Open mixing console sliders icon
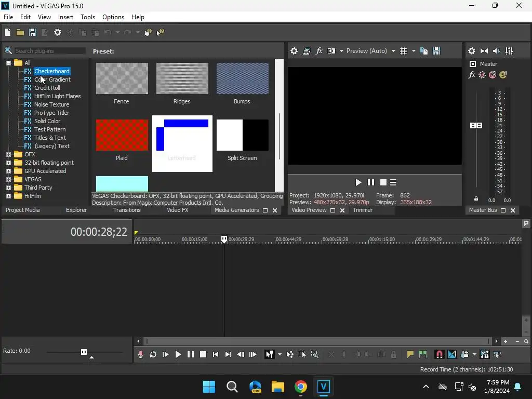 pos(509,51)
